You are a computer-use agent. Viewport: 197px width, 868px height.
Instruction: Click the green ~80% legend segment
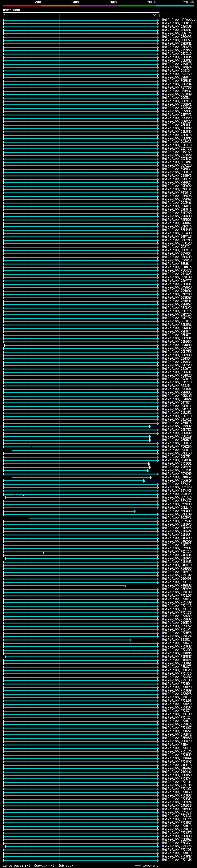coord(137,6)
